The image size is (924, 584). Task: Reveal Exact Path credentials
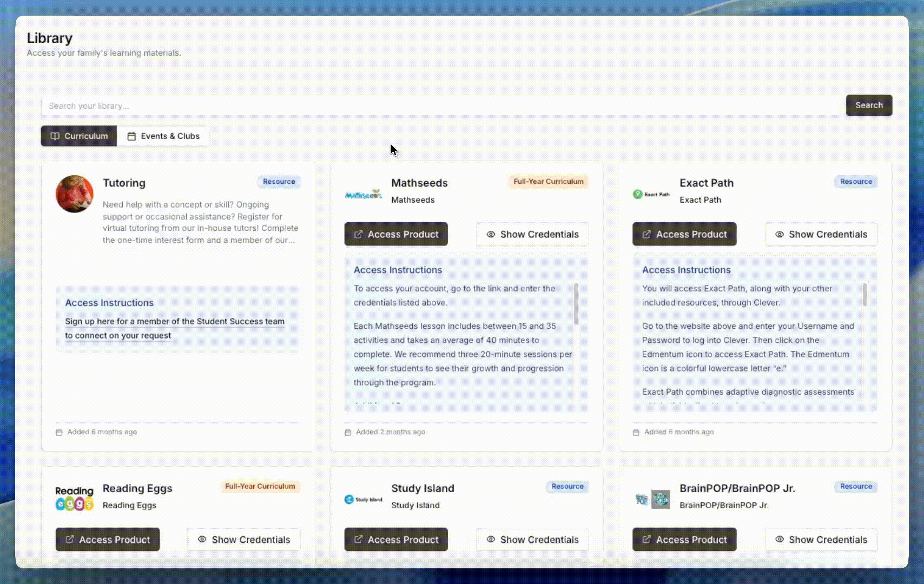pos(821,234)
